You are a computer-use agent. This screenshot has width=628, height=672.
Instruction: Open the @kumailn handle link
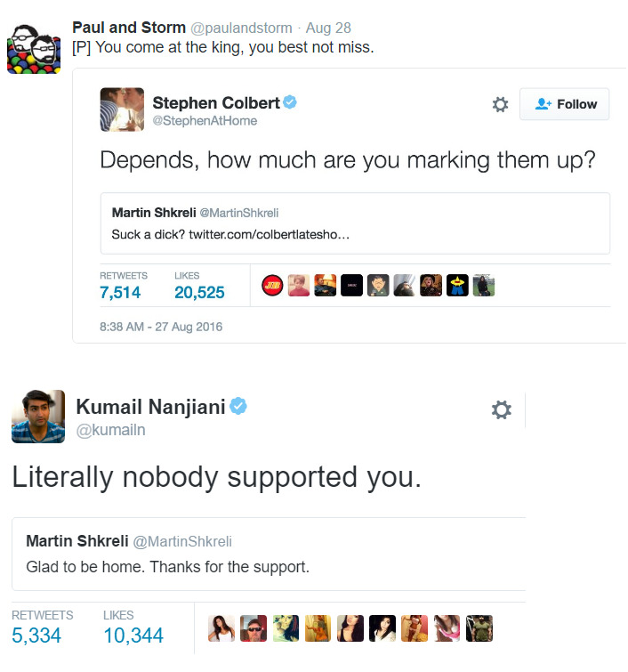tap(110, 431)
